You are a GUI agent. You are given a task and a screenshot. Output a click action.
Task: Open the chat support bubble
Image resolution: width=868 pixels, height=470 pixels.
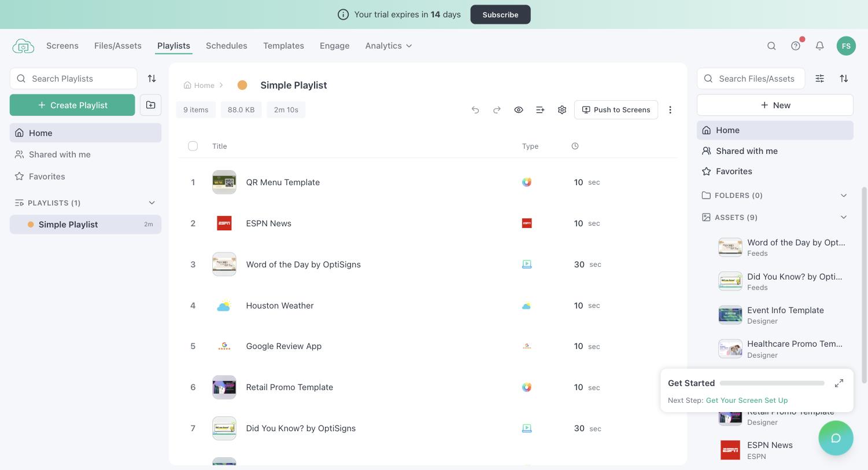point(836,438)
